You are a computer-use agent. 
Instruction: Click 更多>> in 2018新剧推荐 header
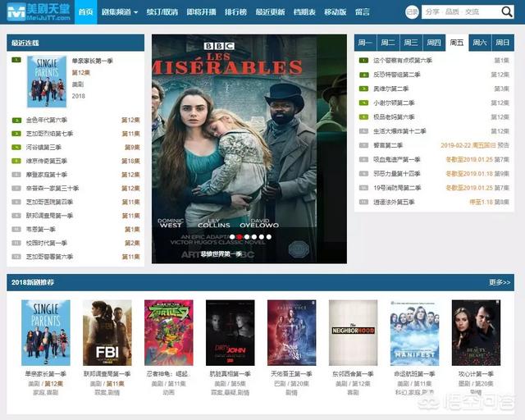coord(500,282)
